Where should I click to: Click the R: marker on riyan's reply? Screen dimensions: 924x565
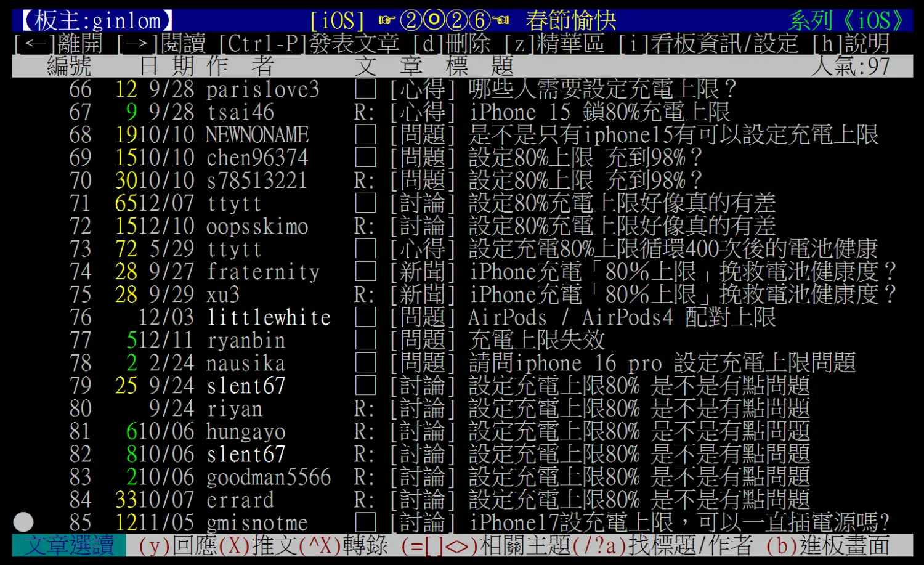[364, 409]
